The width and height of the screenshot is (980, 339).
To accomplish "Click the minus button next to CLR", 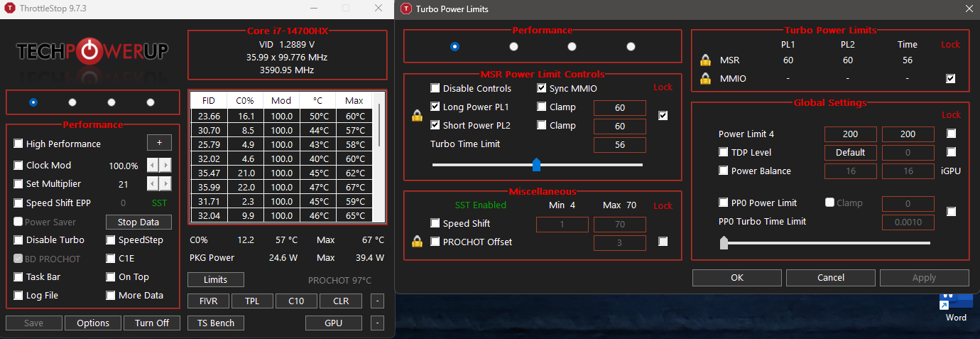I will click(x=377, y=301).
